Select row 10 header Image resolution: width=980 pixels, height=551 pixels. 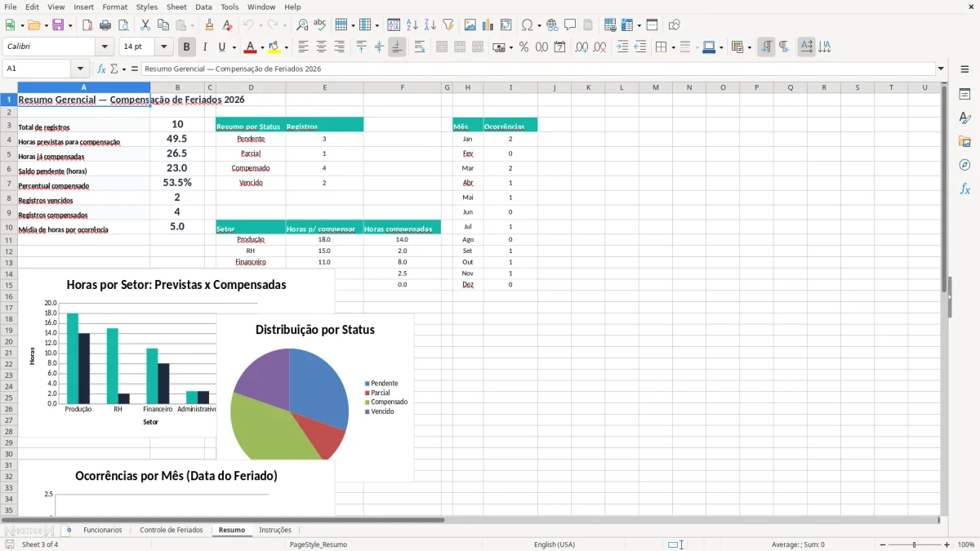[x=9, y=228]
